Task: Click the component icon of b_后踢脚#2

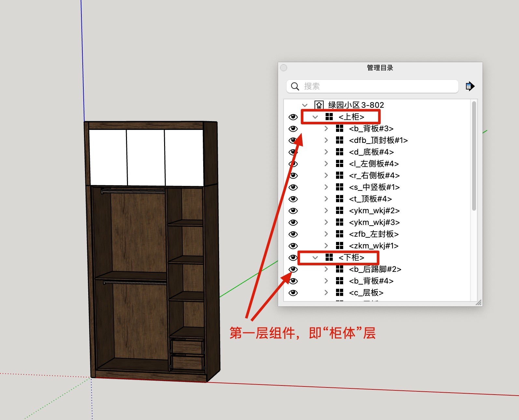Action: click(340, 269)
